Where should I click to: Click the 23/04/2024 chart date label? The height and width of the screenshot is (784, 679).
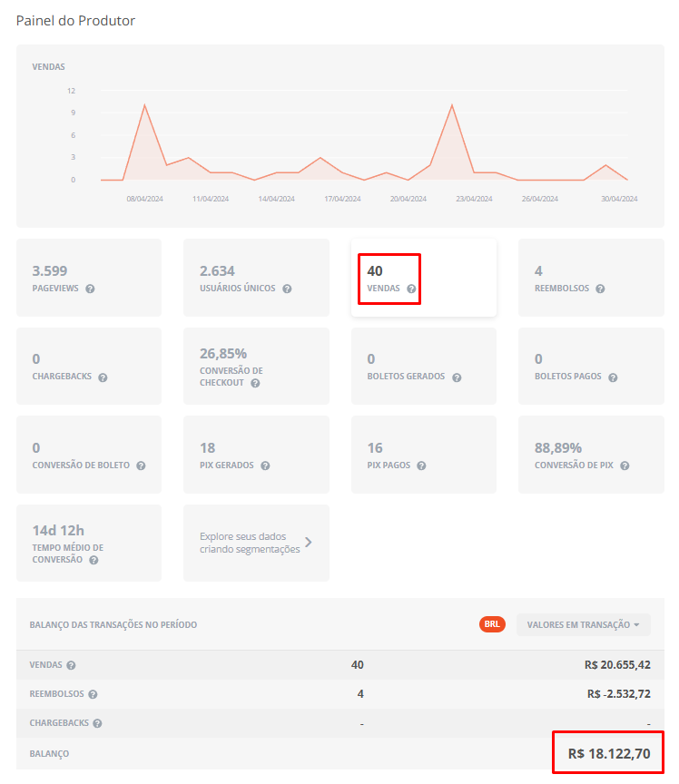click(x=474, y=199)
